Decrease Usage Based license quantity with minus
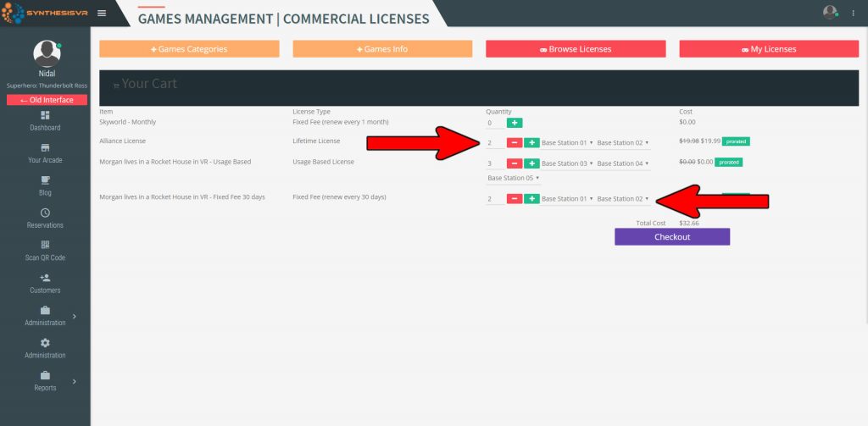Viewport: 868px width, 426px height. pos(515,163)
